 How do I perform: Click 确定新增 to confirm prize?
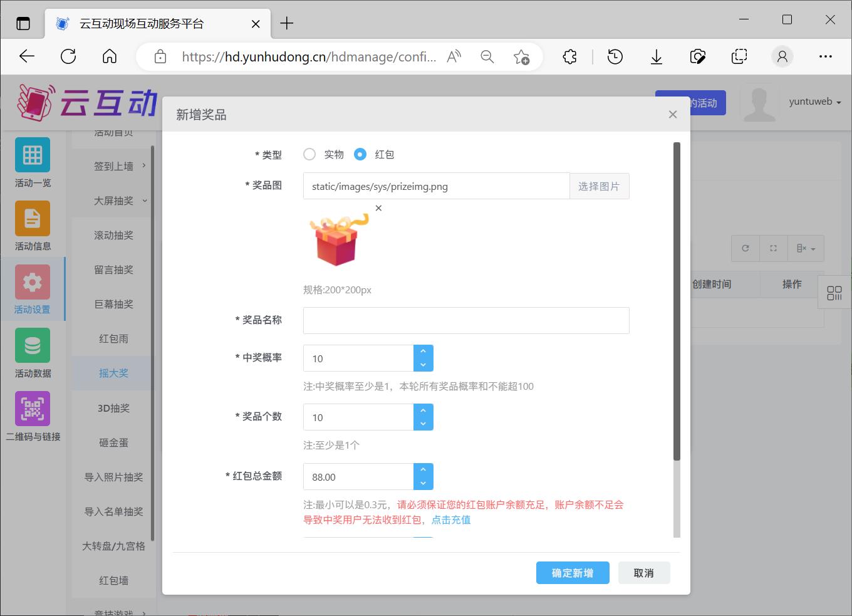[573, 573]
